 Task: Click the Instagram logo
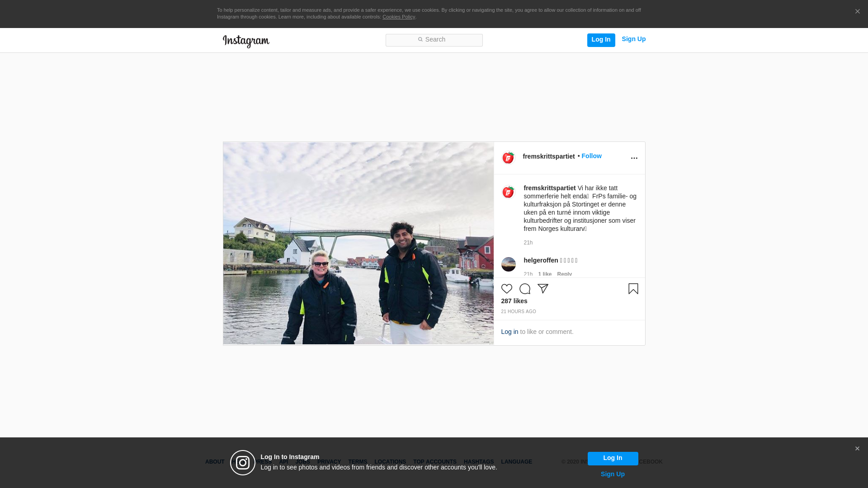[x=246, y=41]
